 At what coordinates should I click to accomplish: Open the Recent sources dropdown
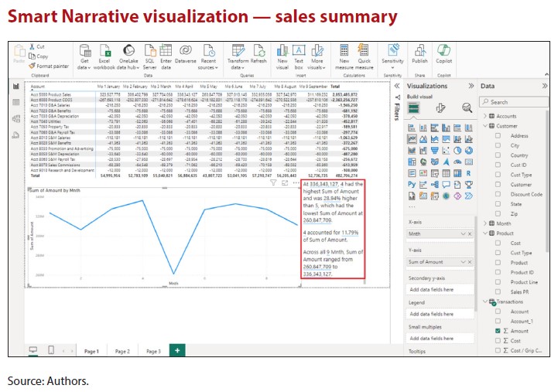coord(208,56)
